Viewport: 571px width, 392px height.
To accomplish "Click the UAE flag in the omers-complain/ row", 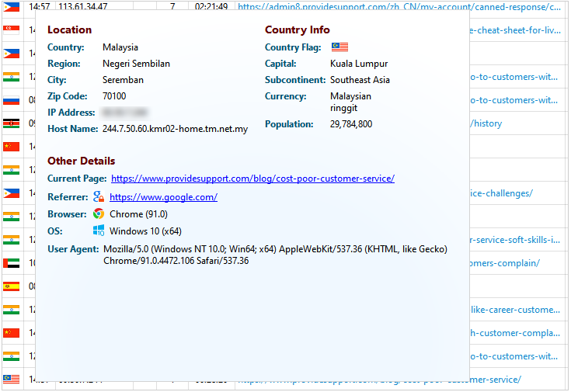I will [12, 263].
